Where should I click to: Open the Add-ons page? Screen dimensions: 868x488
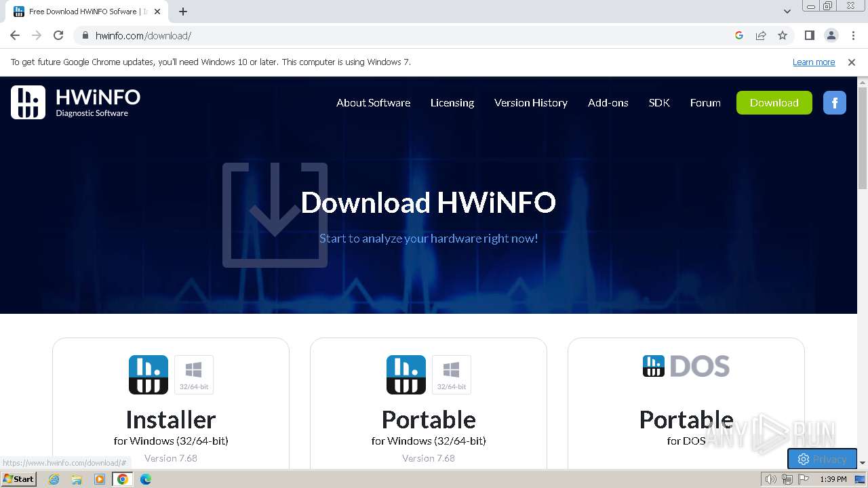click(608, 103)
